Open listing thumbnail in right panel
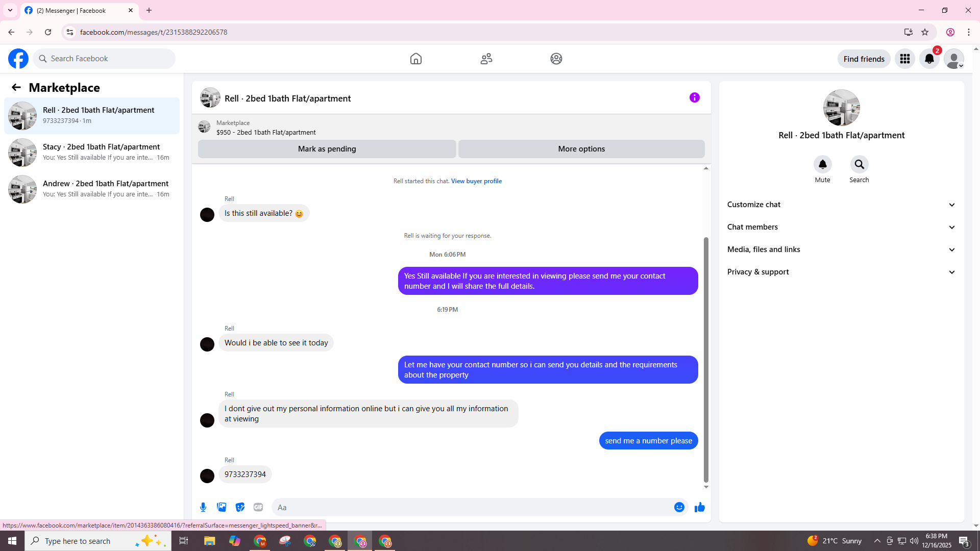The width and height of the screenshot is (980, 551). coord(842,108)
